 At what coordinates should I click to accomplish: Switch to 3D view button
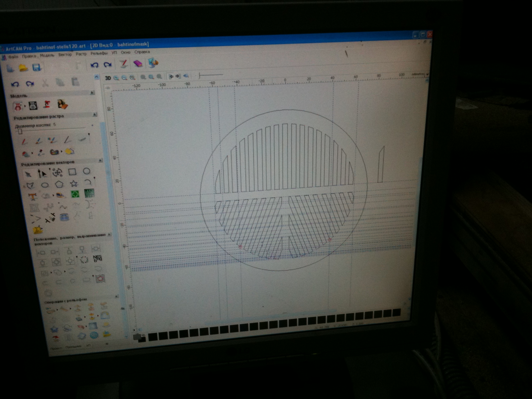click(108, 78)
